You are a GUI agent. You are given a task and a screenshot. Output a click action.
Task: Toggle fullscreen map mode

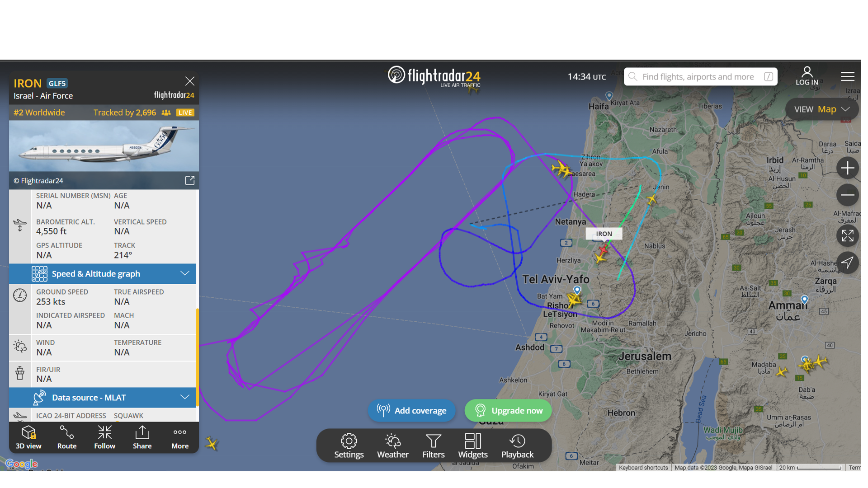[x=847, y=235]
